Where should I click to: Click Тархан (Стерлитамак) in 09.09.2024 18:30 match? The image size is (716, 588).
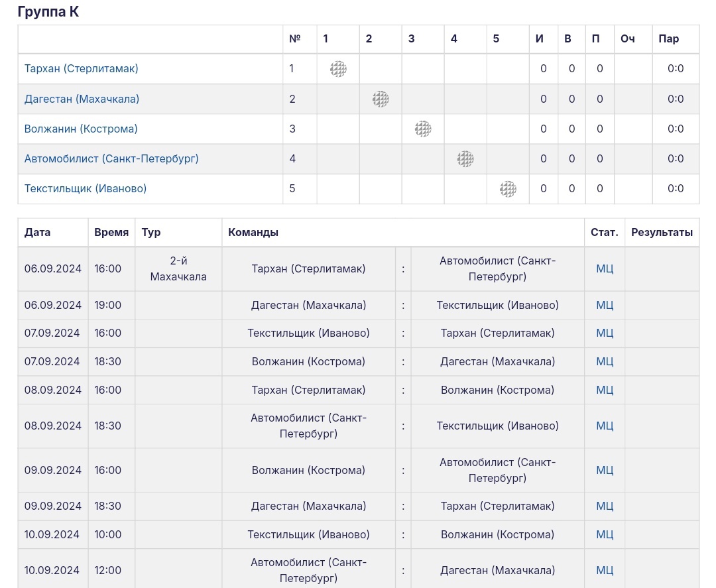[497, 506]
